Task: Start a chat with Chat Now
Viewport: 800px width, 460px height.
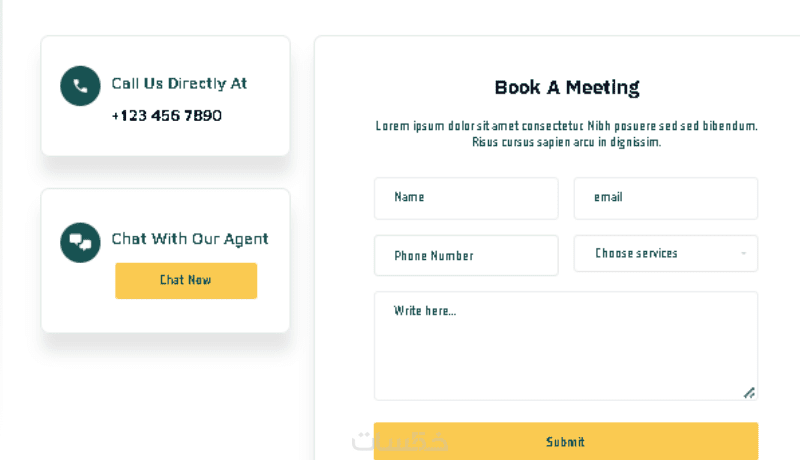Action: tap(186, 281)
